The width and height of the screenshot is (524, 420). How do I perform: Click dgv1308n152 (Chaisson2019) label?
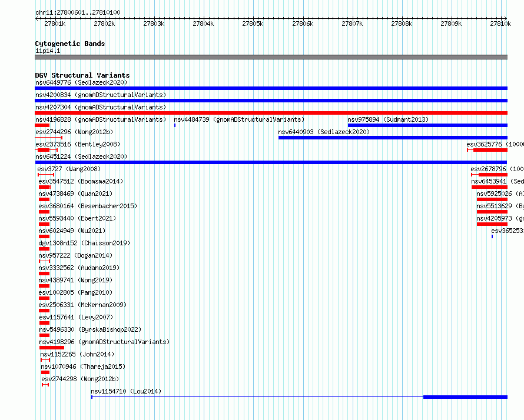[84, 243]
